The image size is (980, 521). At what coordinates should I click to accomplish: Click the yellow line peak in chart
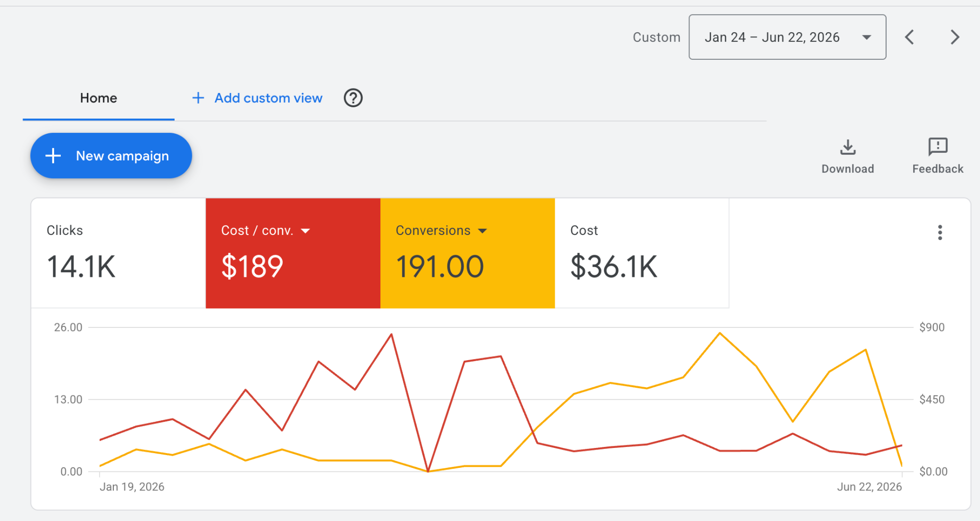coord(720,334)
